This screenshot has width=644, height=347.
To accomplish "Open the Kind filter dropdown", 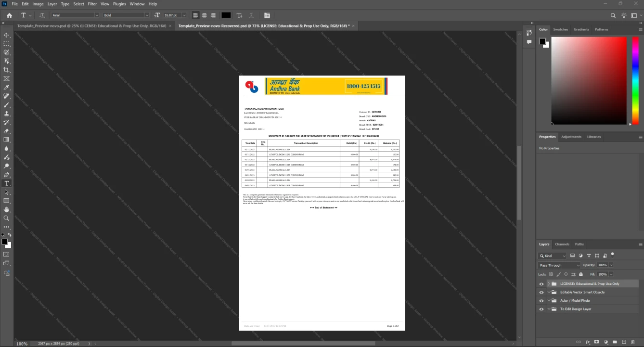I will point(553,256).
